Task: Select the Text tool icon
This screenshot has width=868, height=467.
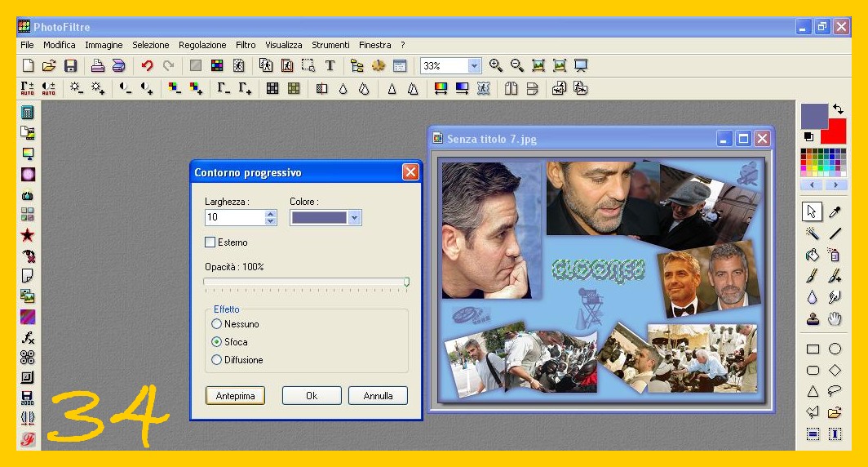Action: click(330, 66)
